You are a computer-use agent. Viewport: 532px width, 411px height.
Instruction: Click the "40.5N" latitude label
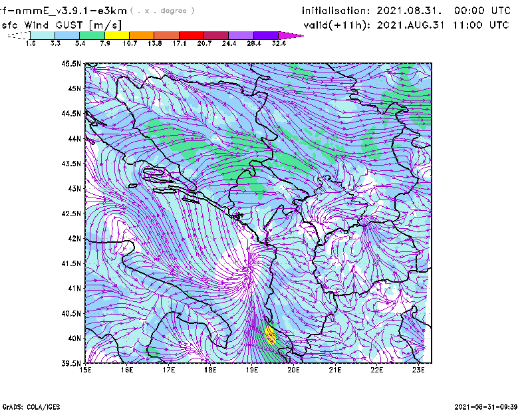point(71,313)
